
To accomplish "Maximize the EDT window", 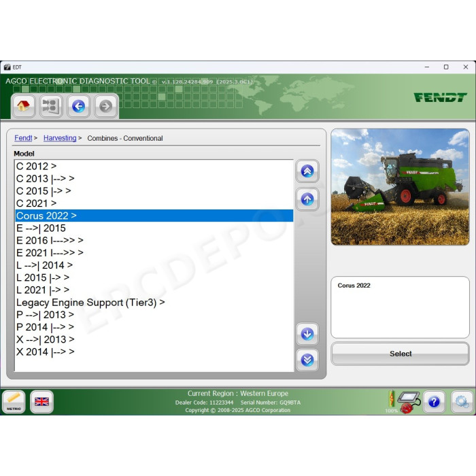I will (x=446, y=67).
